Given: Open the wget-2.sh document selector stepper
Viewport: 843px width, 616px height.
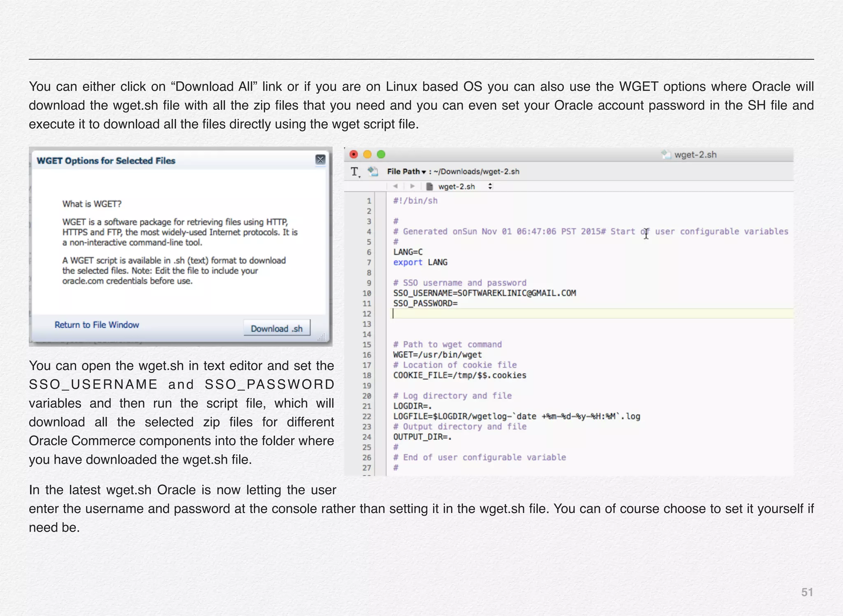Looking at the screenshot, I should point(490,186).
